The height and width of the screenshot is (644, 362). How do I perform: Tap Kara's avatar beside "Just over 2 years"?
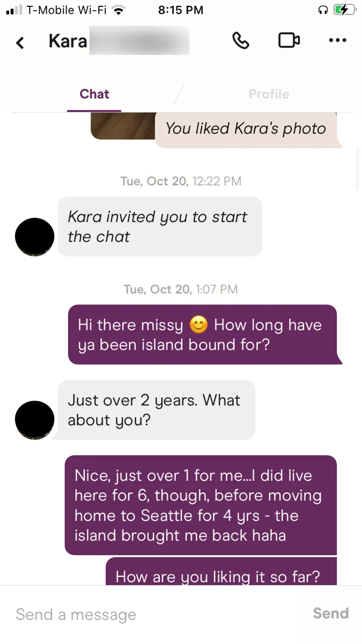34,420
